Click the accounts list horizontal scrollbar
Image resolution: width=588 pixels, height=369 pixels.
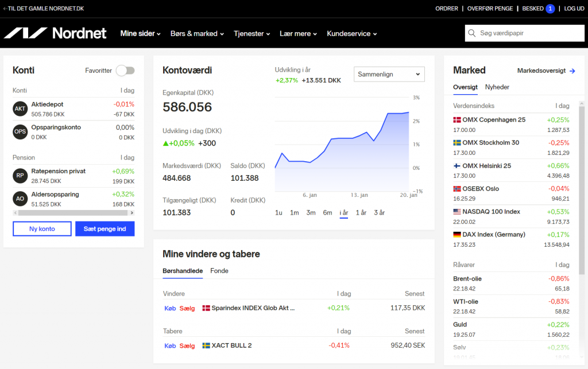pos(73,213)
